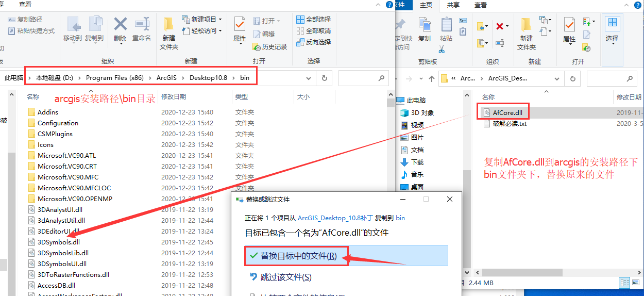Open the View (查看) tab in bin window
This screenshot has width=644, height=296.
(x=25, y=5)
